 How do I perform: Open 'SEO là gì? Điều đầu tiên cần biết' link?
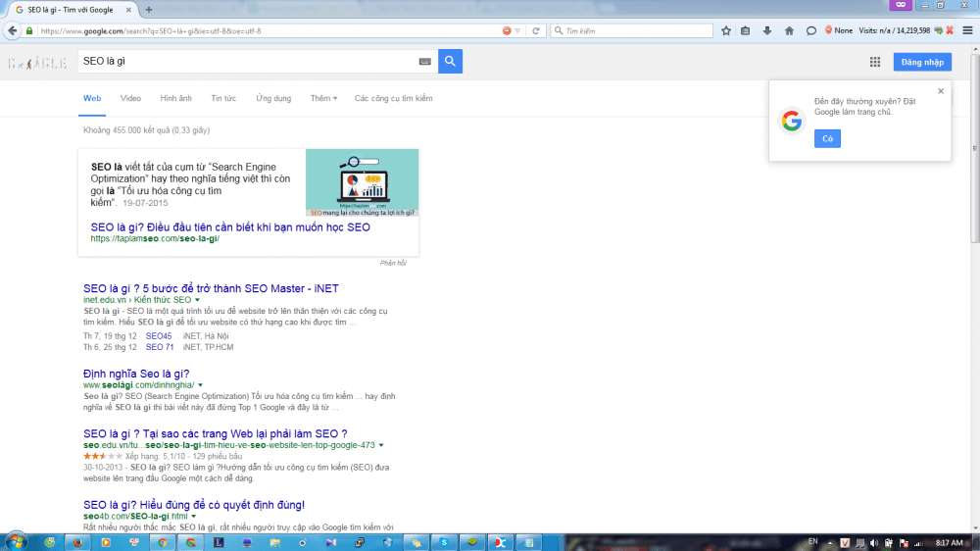click(x=230, y=227)
